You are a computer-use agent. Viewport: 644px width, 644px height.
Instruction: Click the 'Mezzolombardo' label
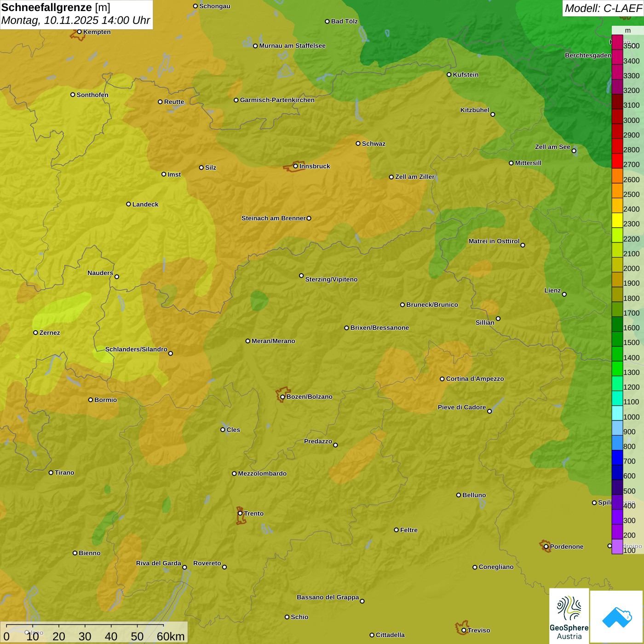pos(262,473)
